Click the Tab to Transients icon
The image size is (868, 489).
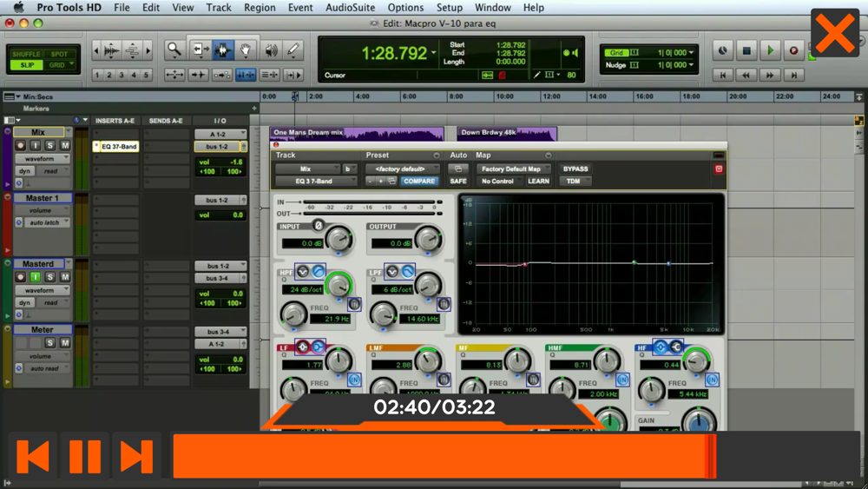(198, 75)
